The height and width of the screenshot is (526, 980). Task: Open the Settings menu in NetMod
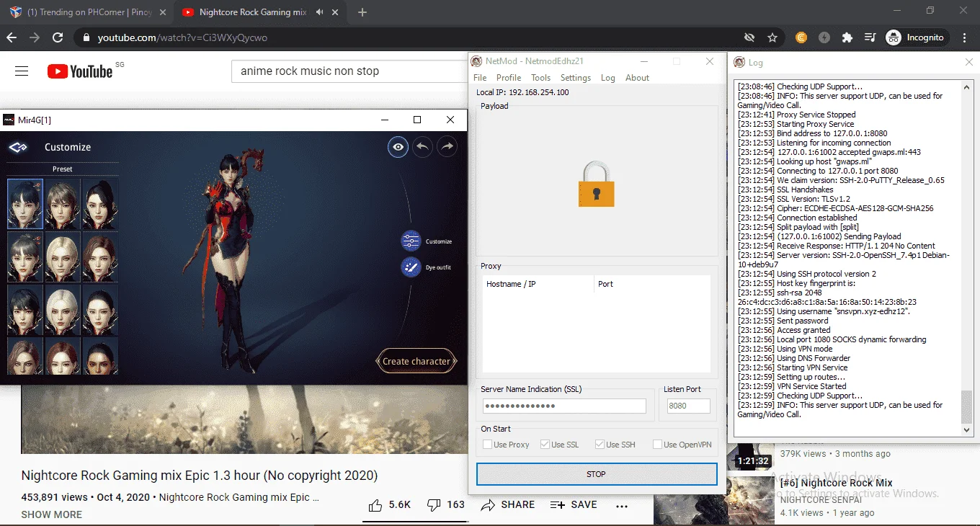point(576,78)
